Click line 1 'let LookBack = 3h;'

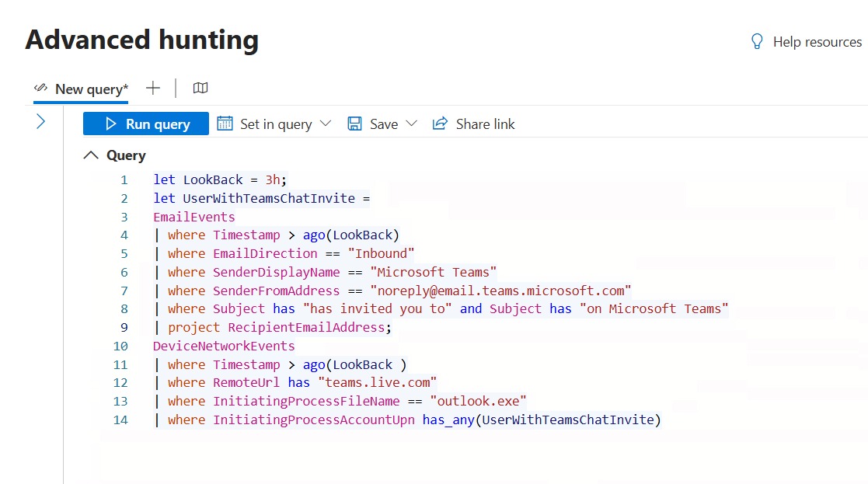click(220, 179)
